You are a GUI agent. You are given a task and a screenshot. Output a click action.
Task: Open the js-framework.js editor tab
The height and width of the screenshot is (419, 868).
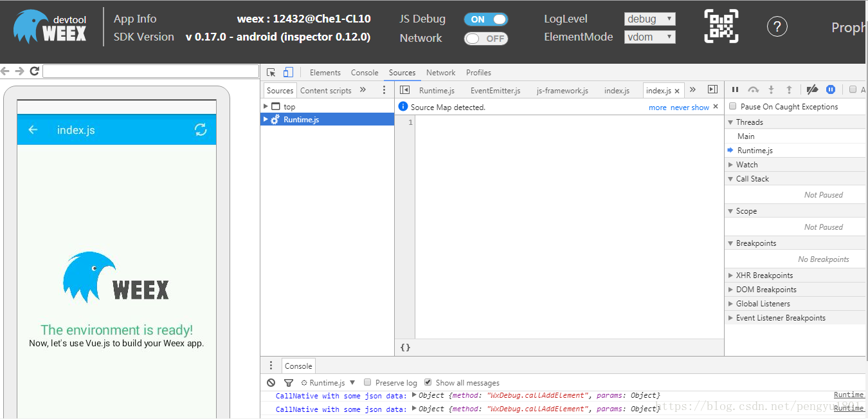(562, 91)
